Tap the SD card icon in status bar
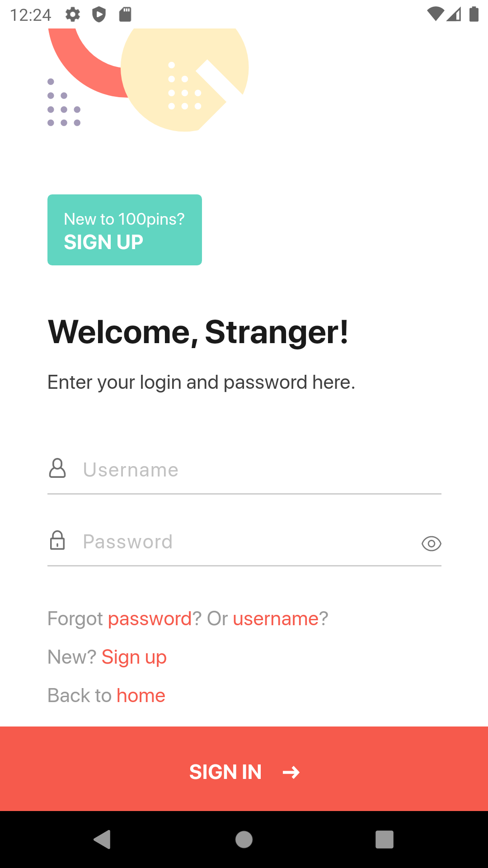488x868 pixels. click(x=125, y=15)
